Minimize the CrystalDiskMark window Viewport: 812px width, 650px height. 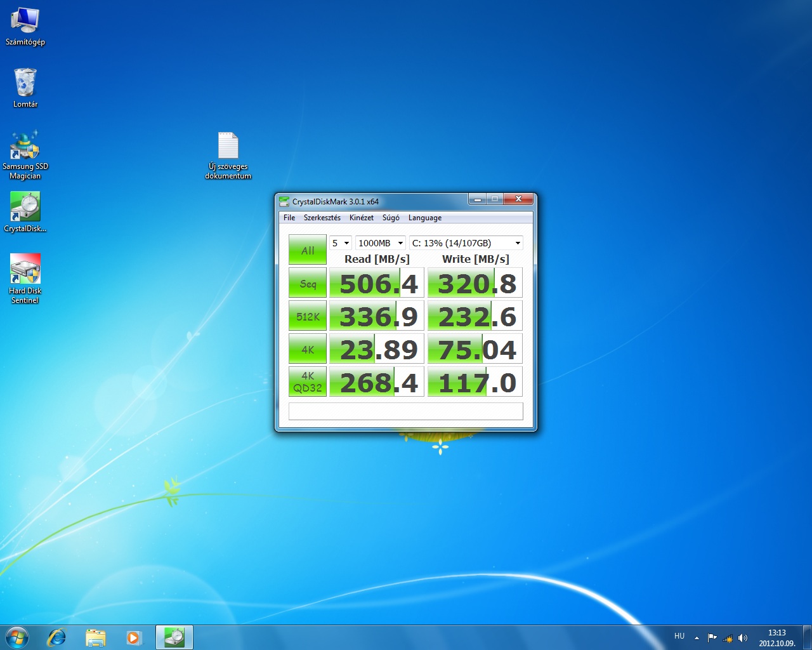coord(478,199)
